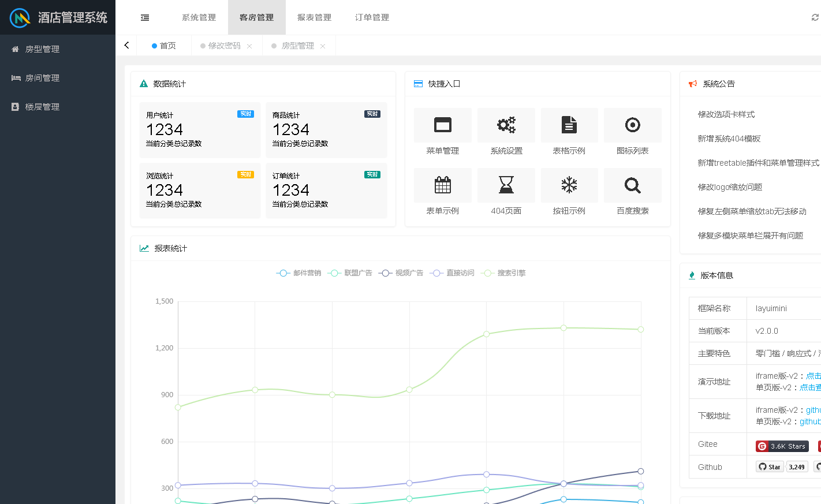Click the 商品统计 statistics card
The height and width of the screenshot is (504, 821).
(x=326, y=130)
